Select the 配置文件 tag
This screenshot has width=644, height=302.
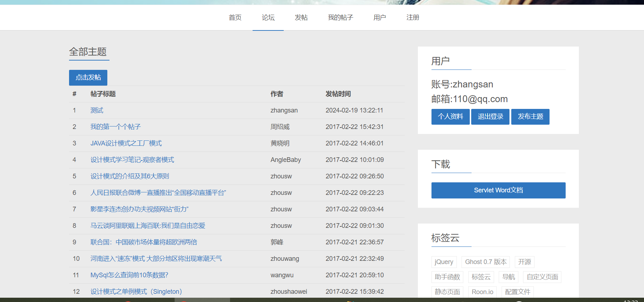point(517,292)
